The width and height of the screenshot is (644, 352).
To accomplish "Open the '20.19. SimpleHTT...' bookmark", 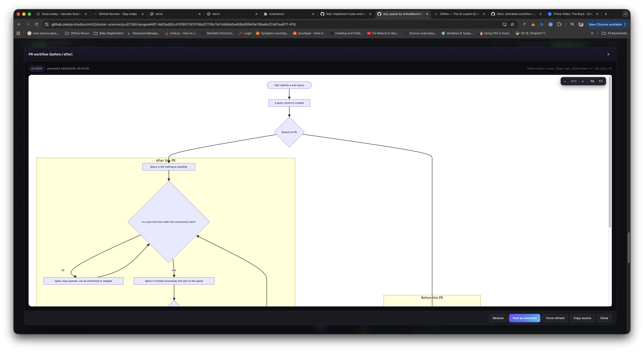I will click(x=531, y=33).
